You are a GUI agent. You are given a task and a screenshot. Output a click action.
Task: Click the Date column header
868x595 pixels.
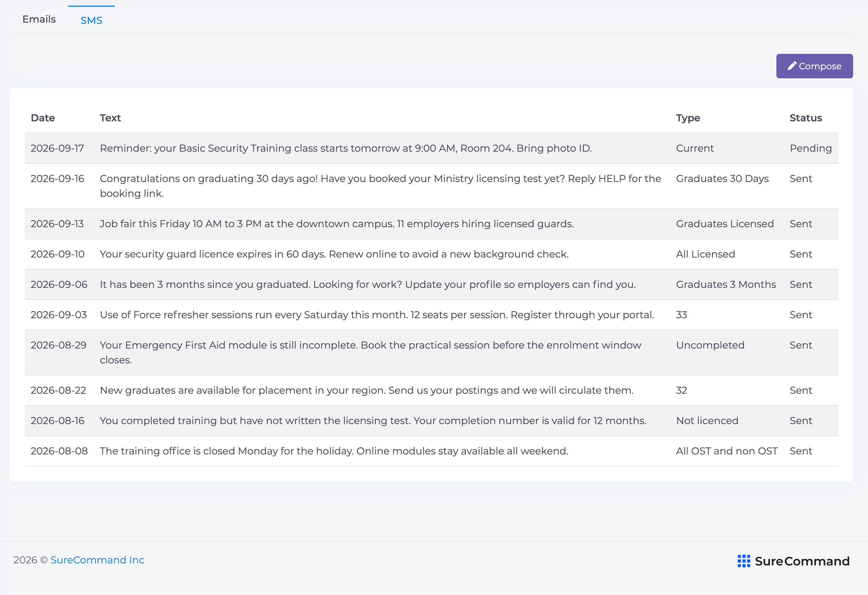[x=43, y=118]
